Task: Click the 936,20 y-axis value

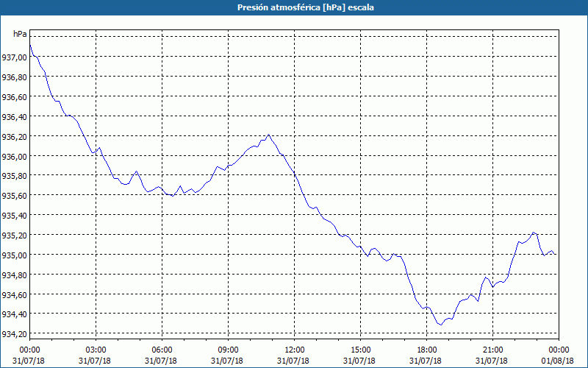Action: click(14, 137)
